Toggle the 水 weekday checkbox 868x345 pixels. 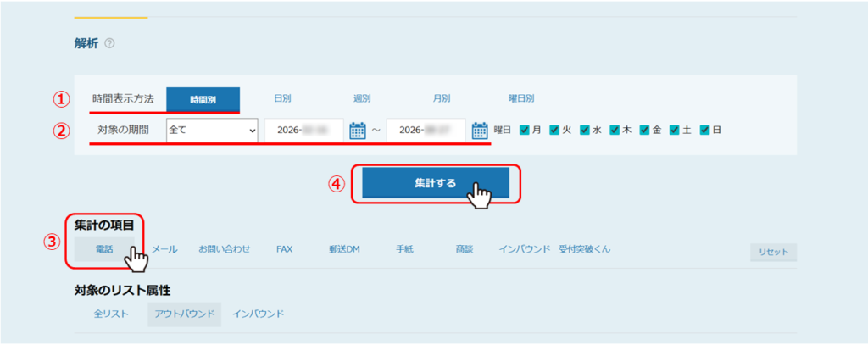coord(585,131)
